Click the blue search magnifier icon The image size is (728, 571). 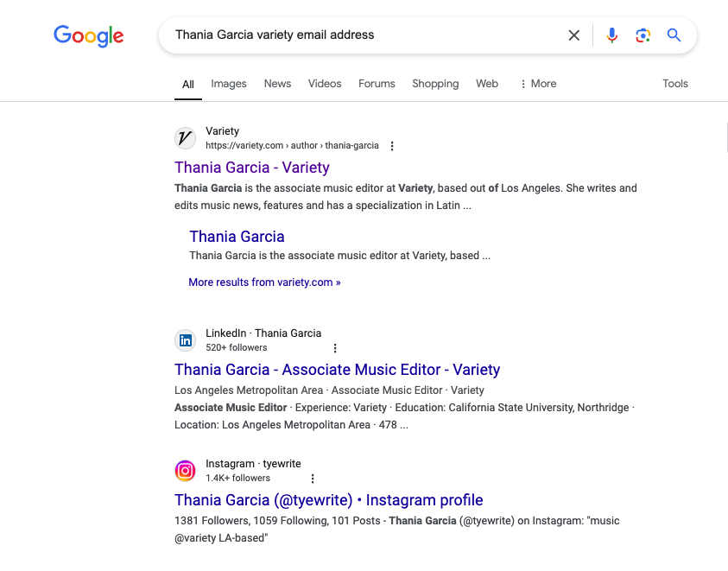point(674,35)
